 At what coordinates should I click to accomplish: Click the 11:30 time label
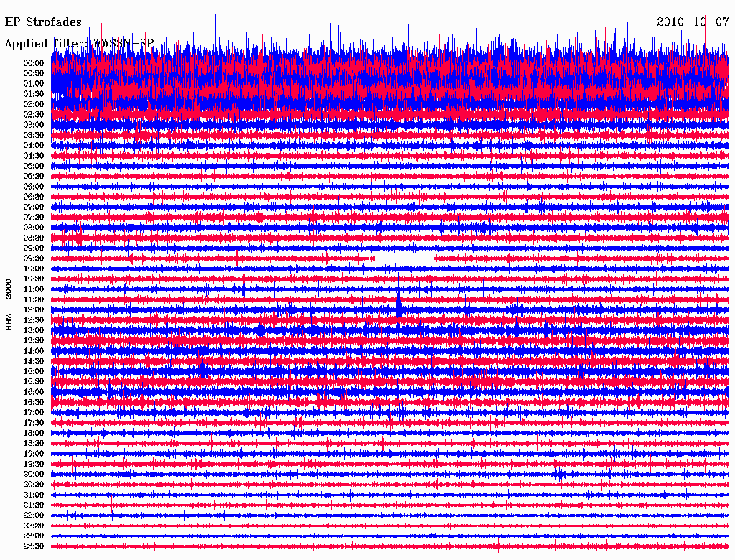coord(34,299)
